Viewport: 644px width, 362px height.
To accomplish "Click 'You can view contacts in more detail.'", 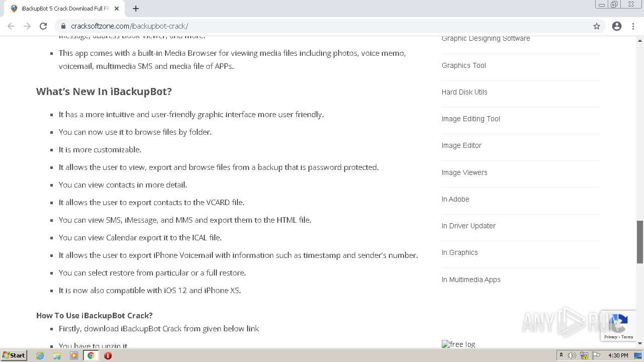I will [x=123, y=185].
